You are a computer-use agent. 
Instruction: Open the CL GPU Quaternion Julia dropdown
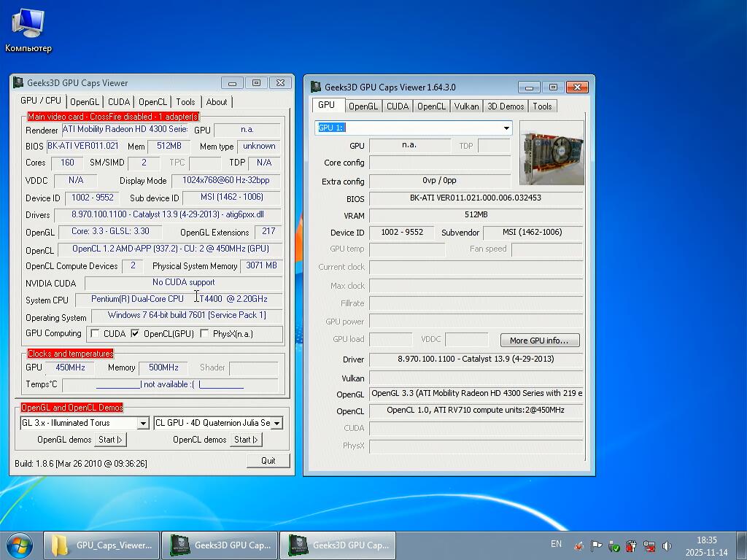276,423
